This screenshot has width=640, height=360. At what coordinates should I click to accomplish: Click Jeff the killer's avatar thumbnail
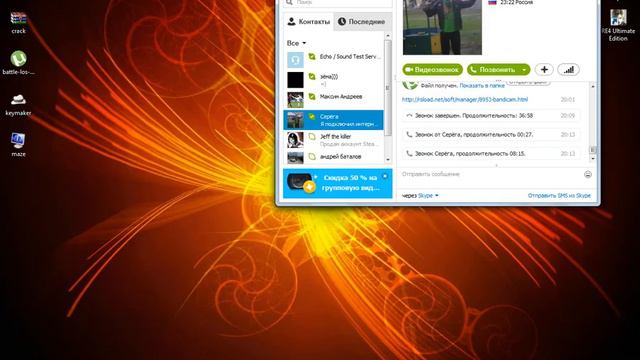(x=295, y=140)
